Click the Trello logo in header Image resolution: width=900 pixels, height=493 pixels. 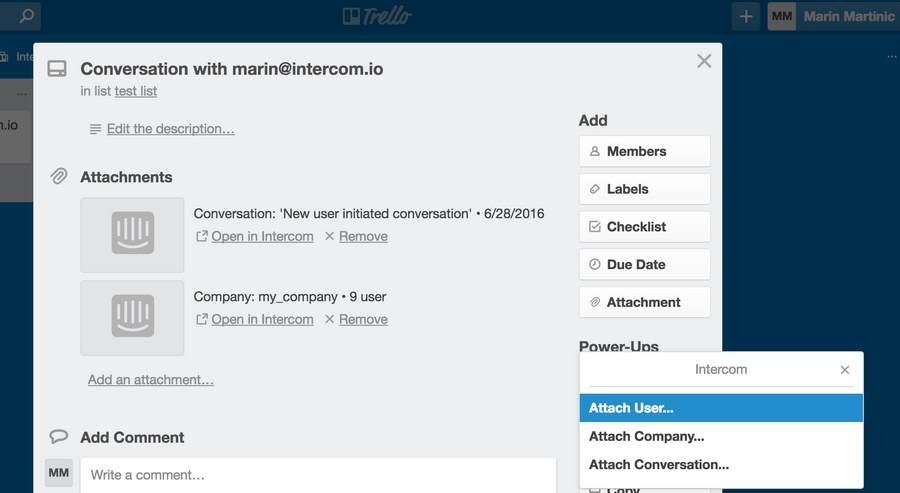(377, 16)
